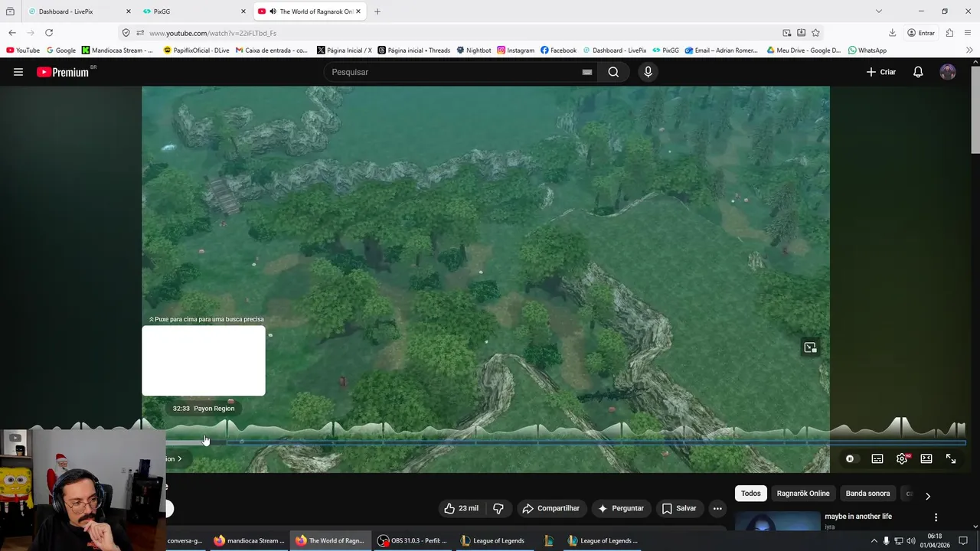The image size is (980, 551).
Task: Show more filter chips with right arrow
Action: [927, 496]
